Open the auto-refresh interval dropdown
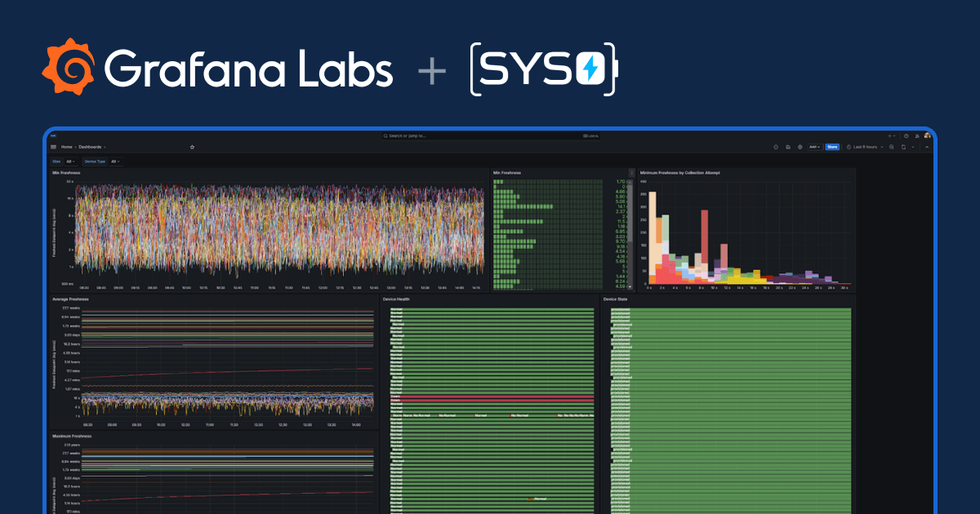 click(x=913, y=147)
